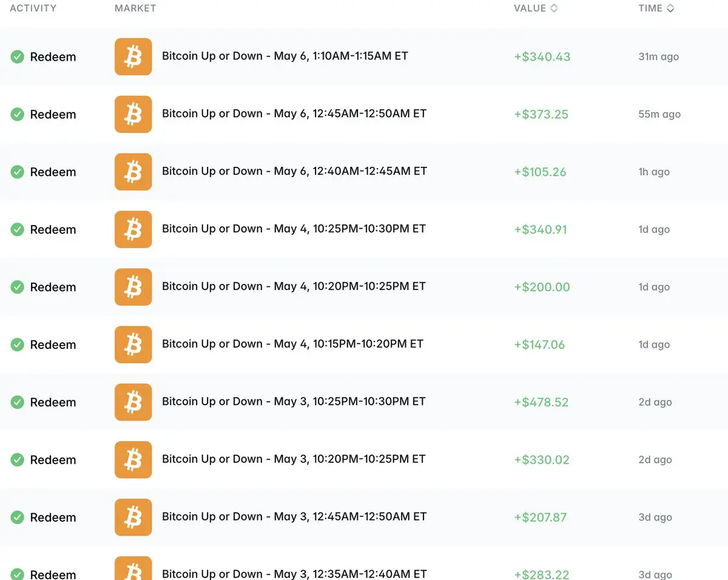This screenshot has width=728, height=580.
Task: Click Redeem label in the 55m ago row
Action: (x=53, y=115)
